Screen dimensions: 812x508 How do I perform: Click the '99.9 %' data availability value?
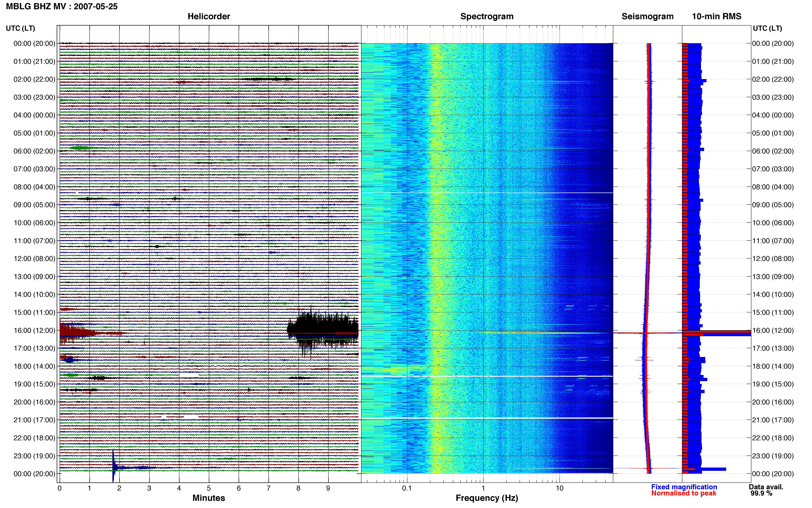(761, 494)
